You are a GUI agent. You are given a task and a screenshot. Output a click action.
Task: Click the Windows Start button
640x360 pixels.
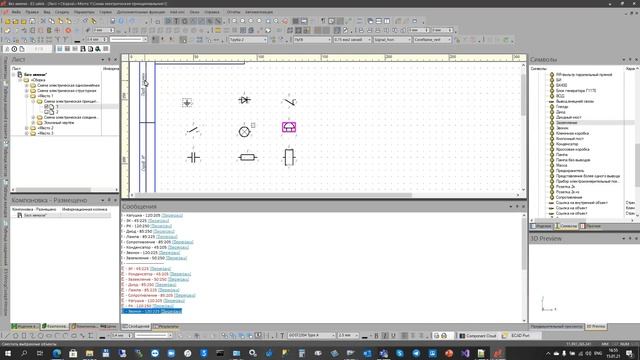(7, 353)
